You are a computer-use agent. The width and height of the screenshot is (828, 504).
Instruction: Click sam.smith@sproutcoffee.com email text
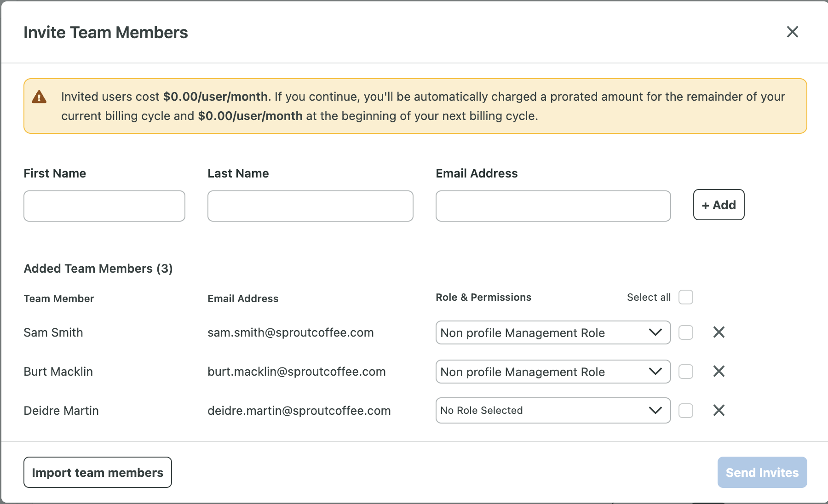pos(290,332)
